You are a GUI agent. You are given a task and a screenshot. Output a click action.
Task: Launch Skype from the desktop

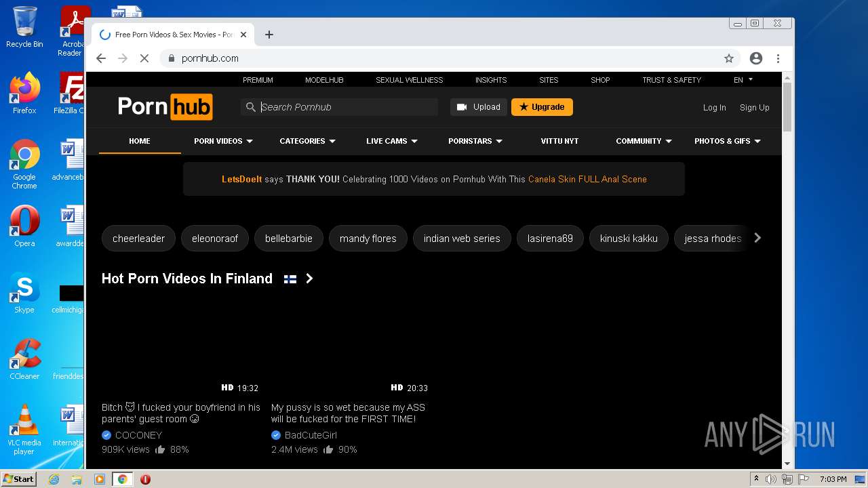(x=24, y=293)
